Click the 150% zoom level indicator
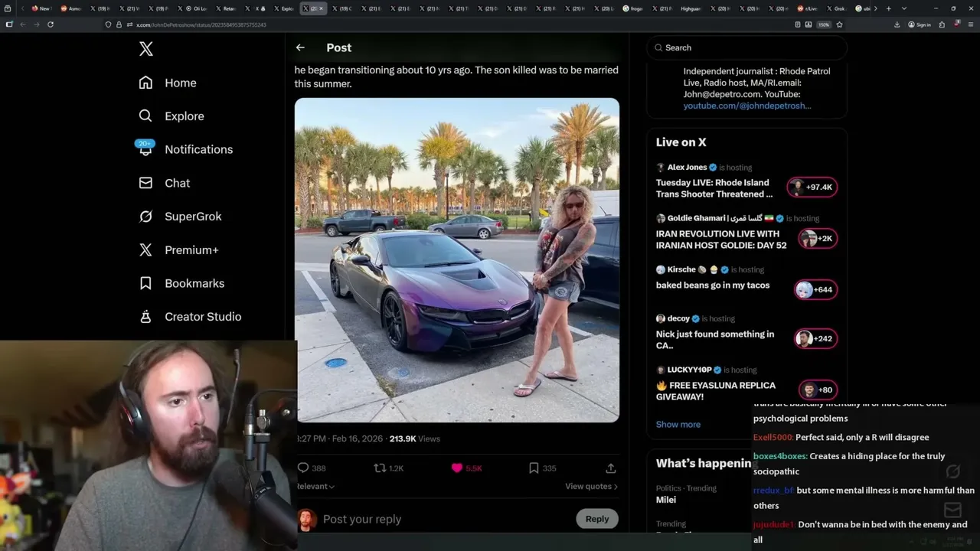The image size is (980, 551). click(824, 24)
